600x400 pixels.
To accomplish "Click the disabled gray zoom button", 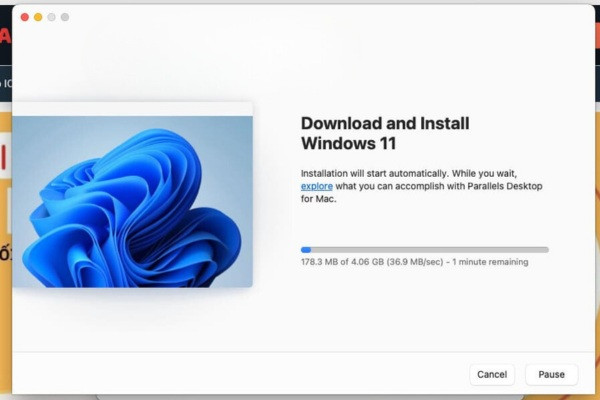I will (52, 17).
